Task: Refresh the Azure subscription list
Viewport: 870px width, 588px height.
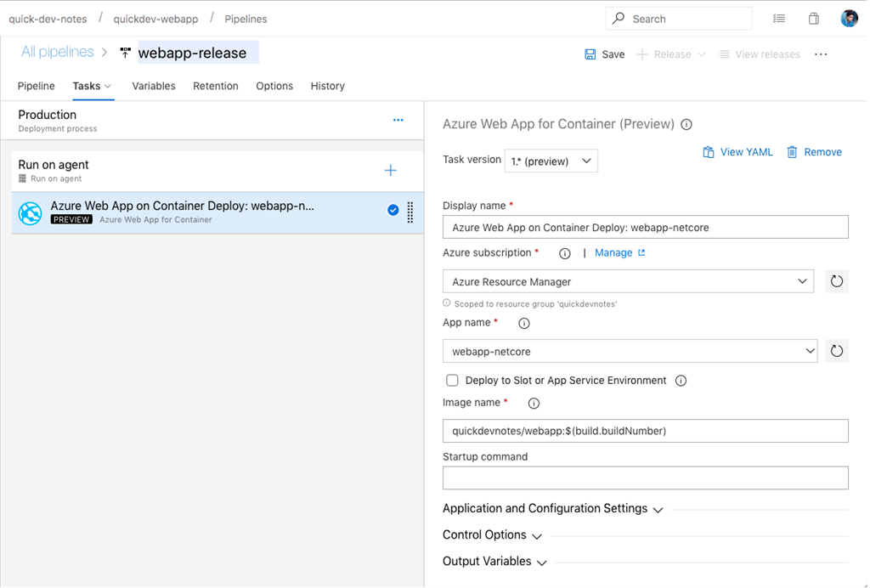Action: (836, 280)
